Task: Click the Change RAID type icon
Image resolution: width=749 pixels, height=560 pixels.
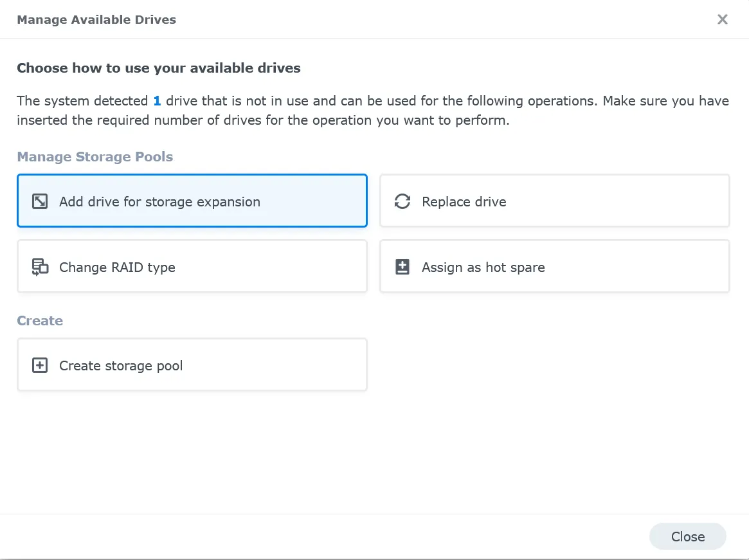Action: (x=39, y=266)
